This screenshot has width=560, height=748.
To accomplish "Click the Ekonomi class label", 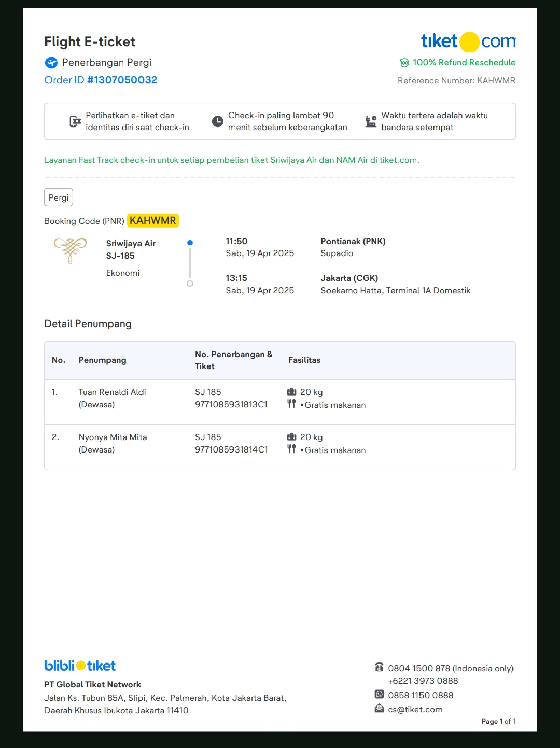I will (123, 273).
